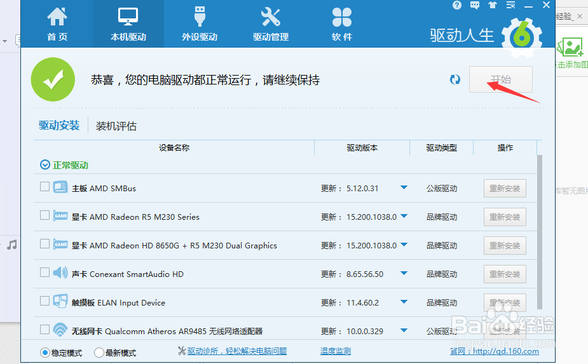Open official site link qd.160.com
The width and height of the screenshot is (588, 364).
[x=495, y=351]
